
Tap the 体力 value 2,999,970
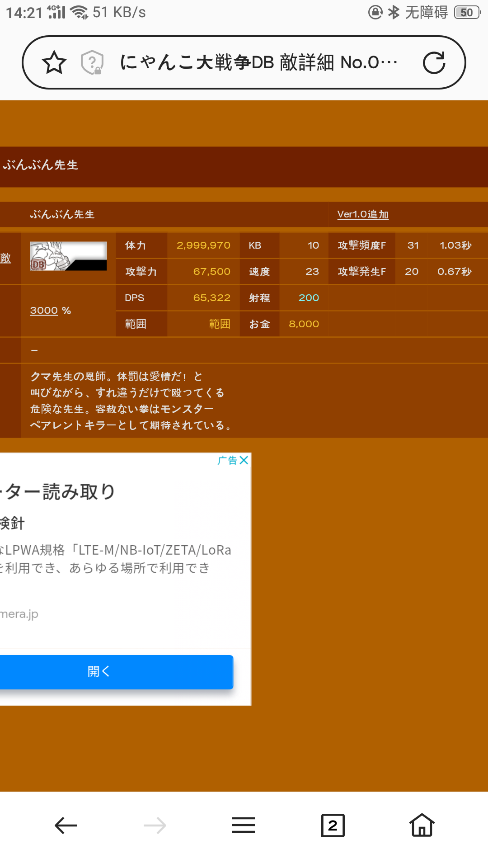[x=203, y=245]
